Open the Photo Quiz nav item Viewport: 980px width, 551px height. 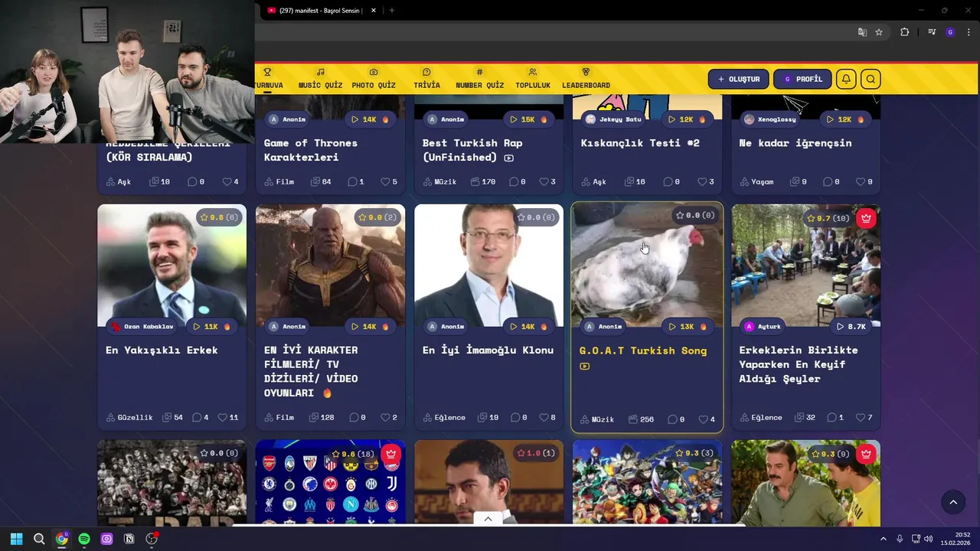pos(374,79)
